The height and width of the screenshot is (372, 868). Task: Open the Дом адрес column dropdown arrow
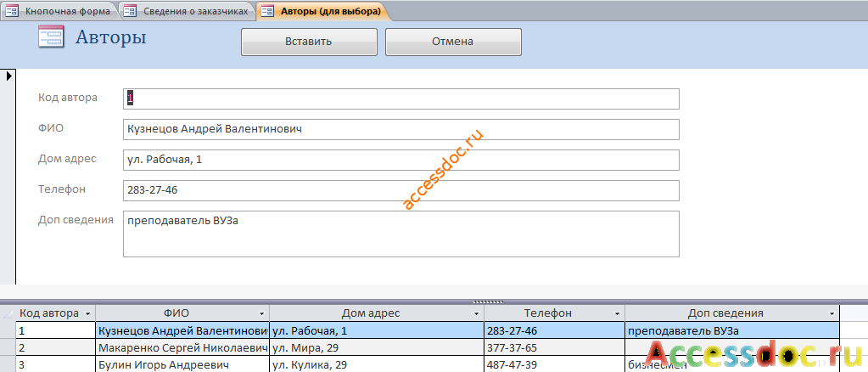pyautogui.click(x=477, y=313)
